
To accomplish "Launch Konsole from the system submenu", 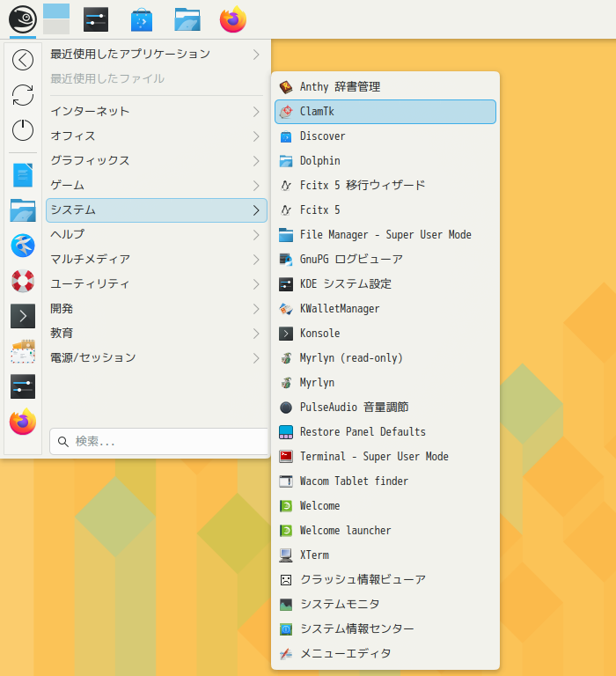I will coord(385,334).
